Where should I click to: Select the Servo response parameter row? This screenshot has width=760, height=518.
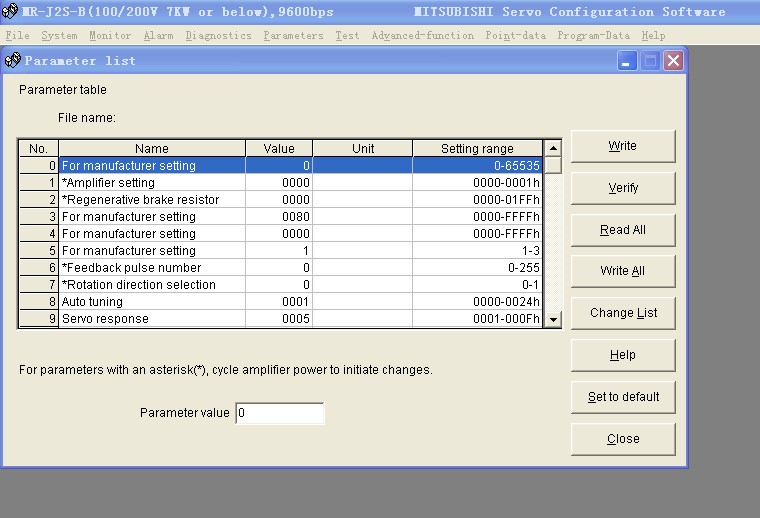pos(152,319)
